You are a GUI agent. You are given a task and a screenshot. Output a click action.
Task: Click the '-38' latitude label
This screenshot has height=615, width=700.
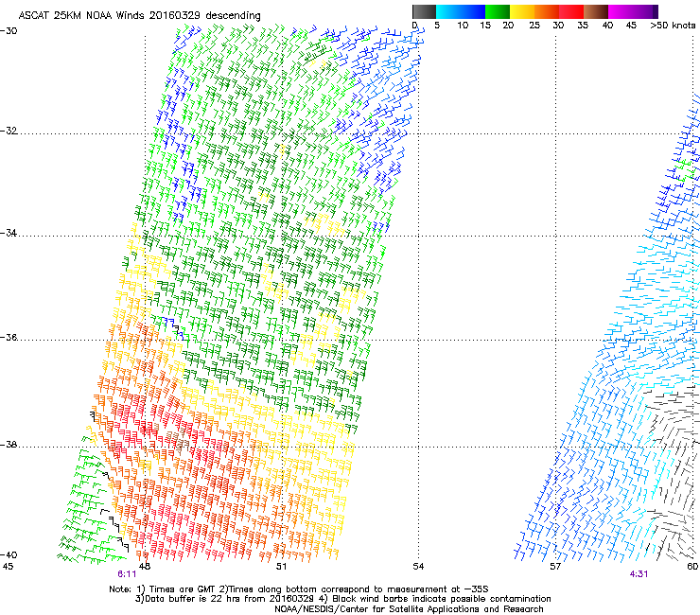pyautogui.click(x=9, y=445)
